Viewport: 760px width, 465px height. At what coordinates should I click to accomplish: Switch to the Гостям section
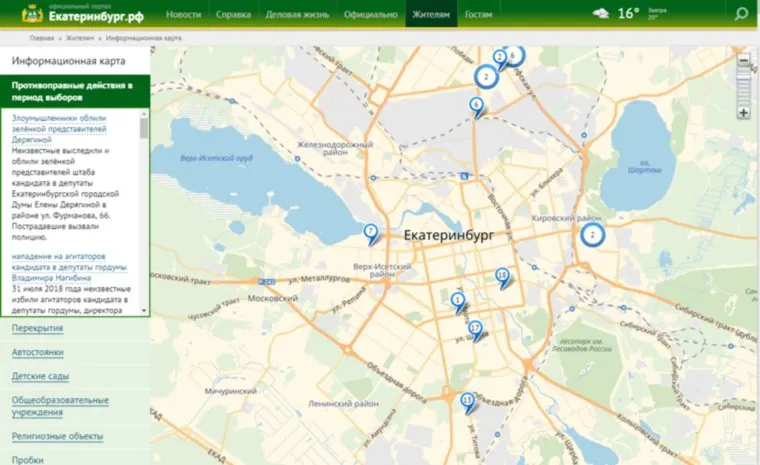(478, 15)
